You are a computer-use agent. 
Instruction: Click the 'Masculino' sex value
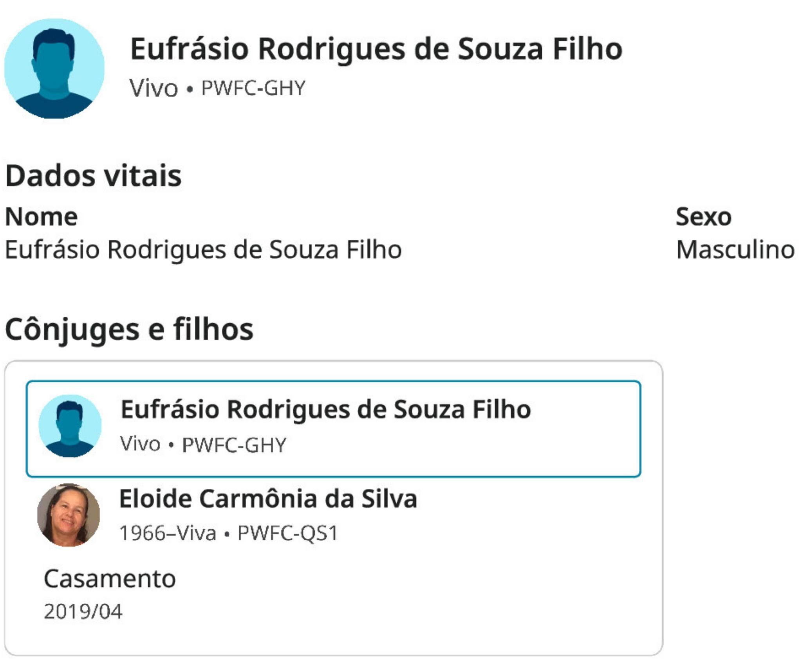pyautogui.click(x=735, y=250)
